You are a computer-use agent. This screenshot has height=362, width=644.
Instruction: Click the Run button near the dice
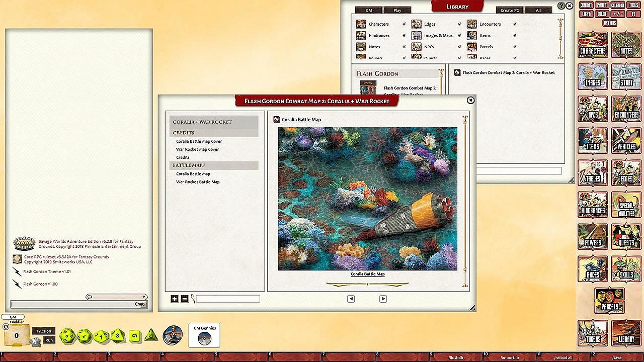(49, 340)
